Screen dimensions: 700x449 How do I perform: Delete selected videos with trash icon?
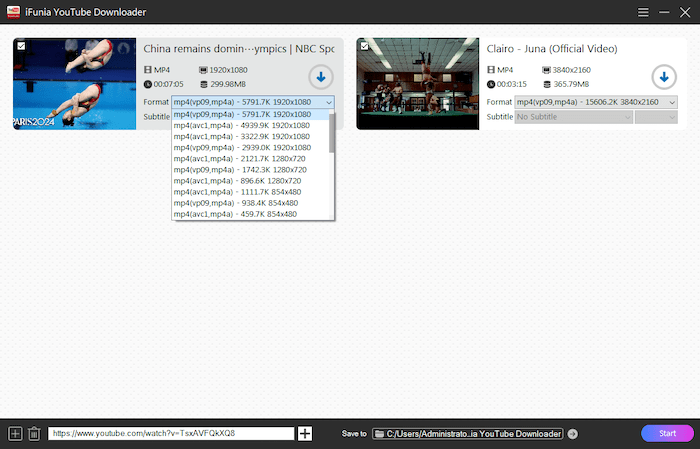pyautogui.click(x=34, y=433)
